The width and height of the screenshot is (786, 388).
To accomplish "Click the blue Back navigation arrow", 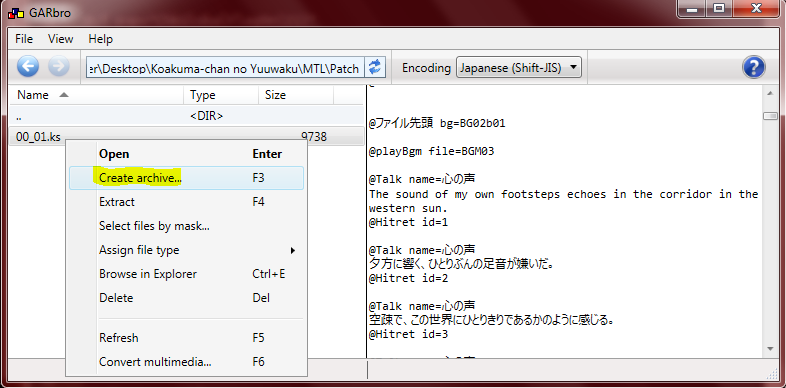I will point(28,66).
